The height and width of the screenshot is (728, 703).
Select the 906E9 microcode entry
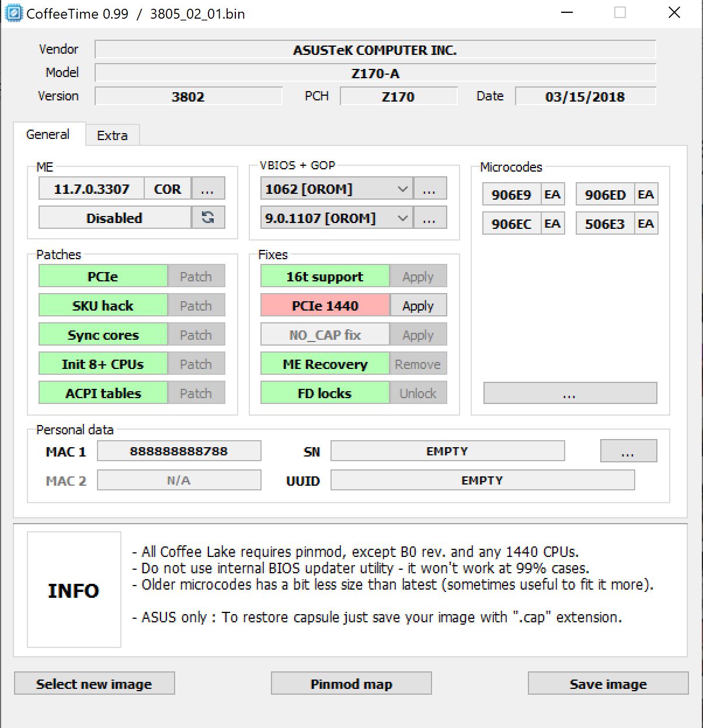[511, 194]
